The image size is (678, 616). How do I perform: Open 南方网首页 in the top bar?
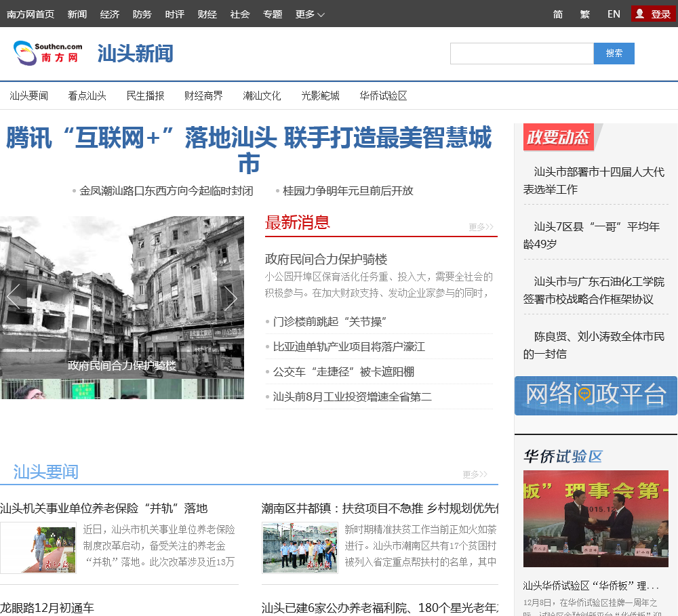coord(31,14)
